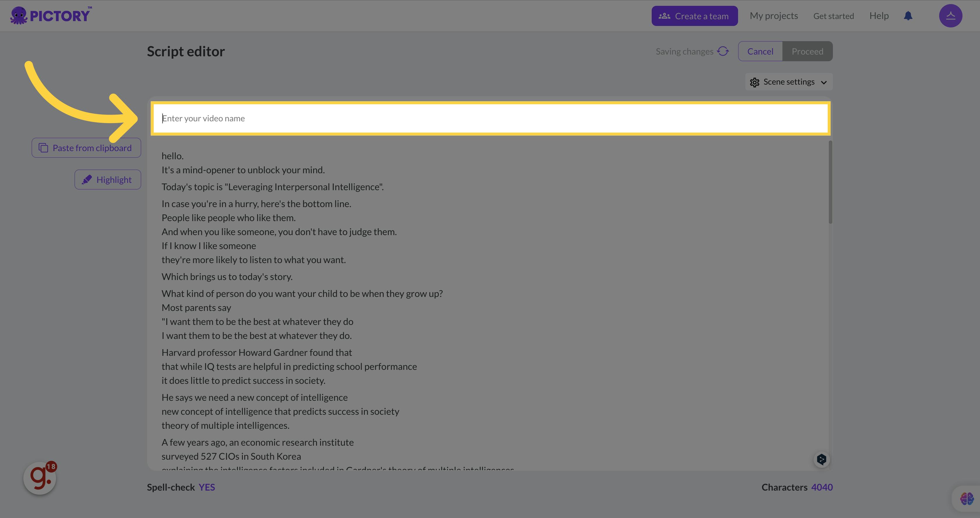980x518 pixels.
Task: Open the notifications bell
Action: [x=908, y=15]
